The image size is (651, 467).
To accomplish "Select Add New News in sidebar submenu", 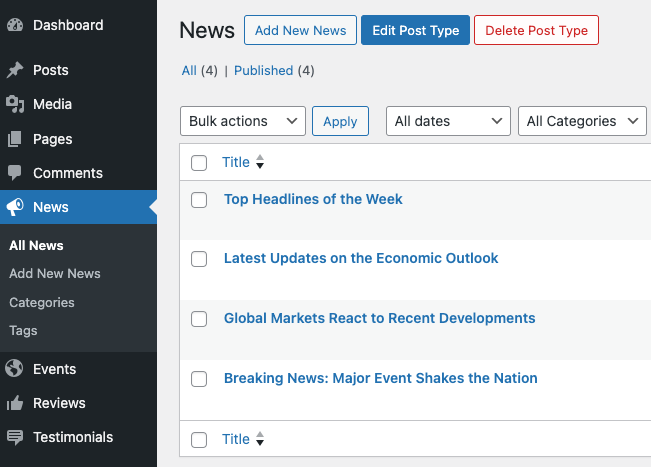I will pos(55,274).
